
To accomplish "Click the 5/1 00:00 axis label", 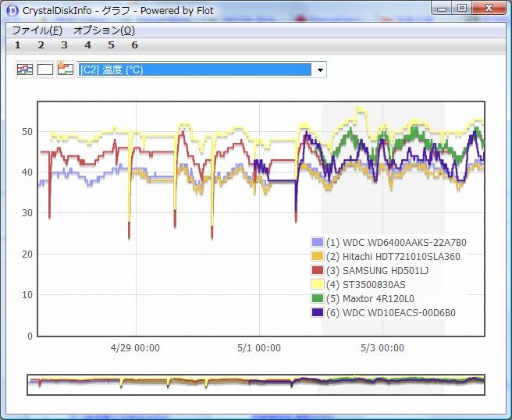I will point(259,348).
